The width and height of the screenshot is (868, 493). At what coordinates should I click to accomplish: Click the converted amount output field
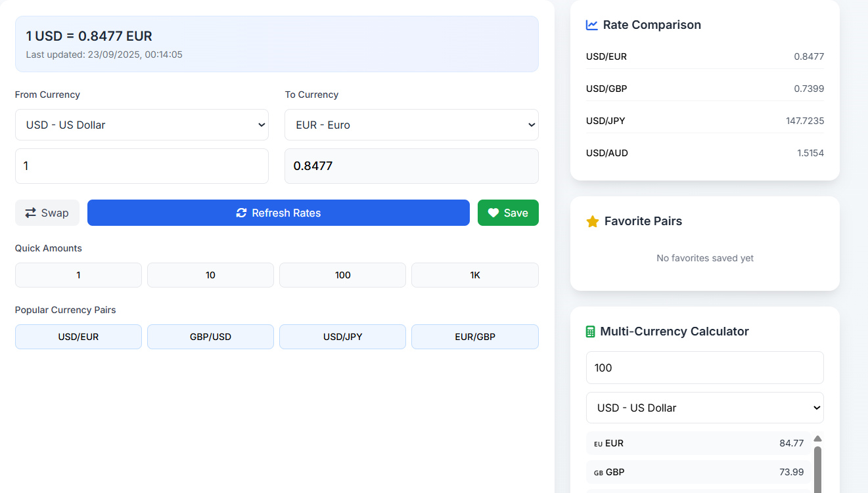411,166
